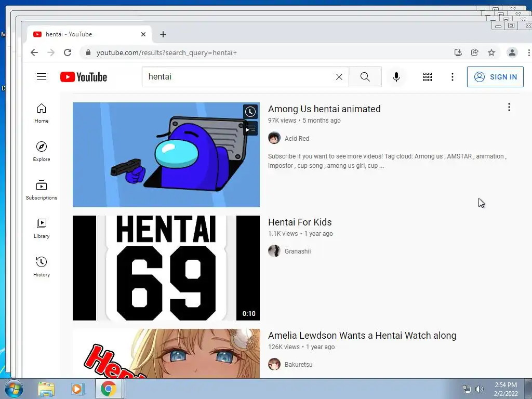The height and width of the screenshot is (399, 532).
Task: Clear the search box with the X
Action: click(x=339, y=77)
